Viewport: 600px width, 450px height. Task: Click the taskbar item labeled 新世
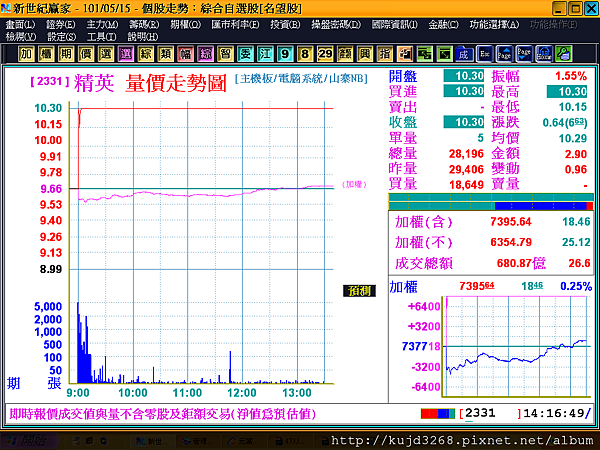[153, 442]
